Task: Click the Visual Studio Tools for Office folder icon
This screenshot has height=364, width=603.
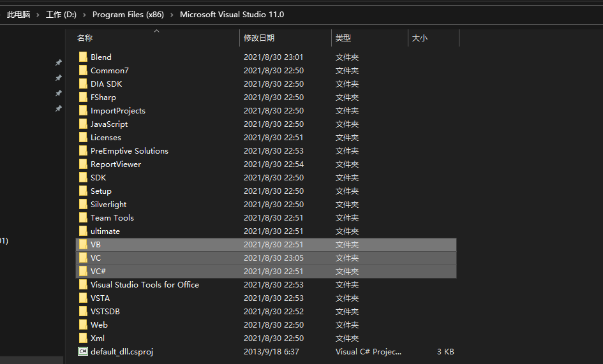Action: point(83,285)
